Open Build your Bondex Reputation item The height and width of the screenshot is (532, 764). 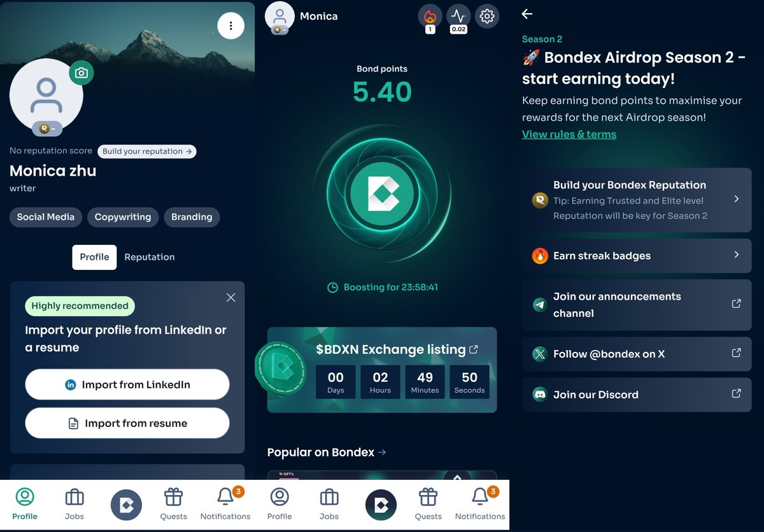pos(637,200)
